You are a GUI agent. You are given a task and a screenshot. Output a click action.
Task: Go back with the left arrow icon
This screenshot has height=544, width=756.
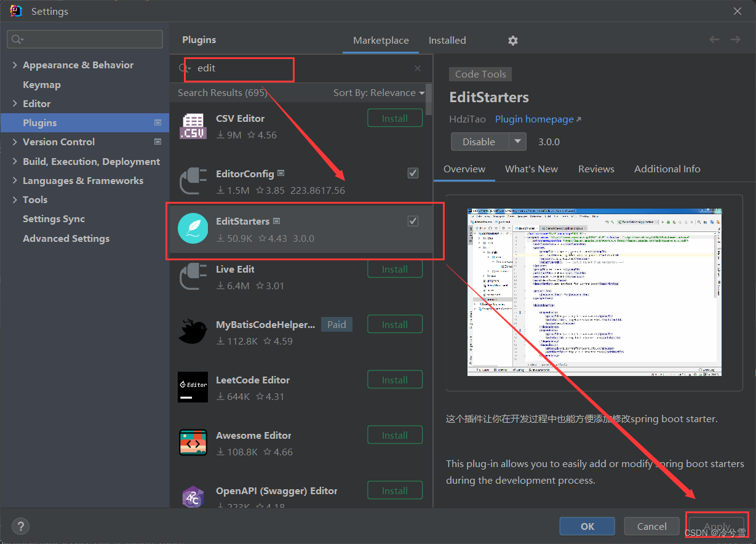(x=714, y=39)
